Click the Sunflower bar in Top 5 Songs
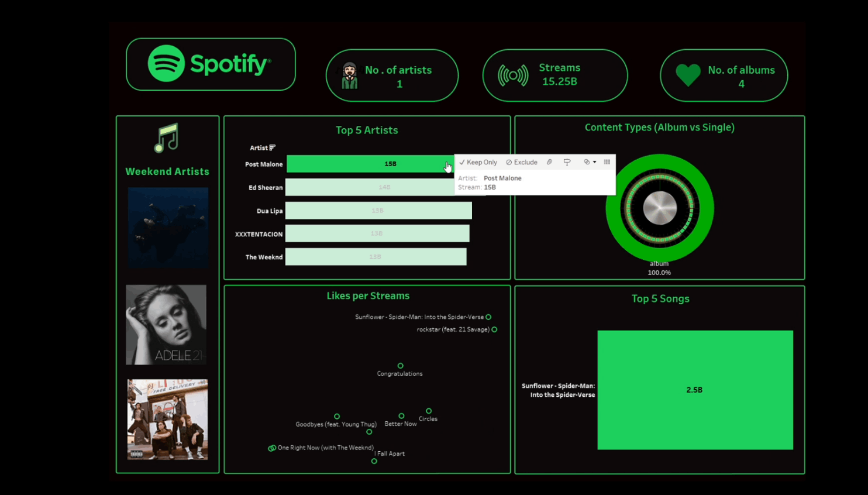The image size is (868, 495). (694, 390)
